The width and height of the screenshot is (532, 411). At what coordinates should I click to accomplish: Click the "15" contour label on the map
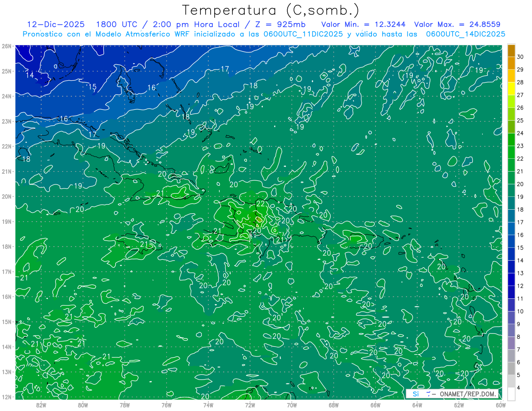92,87
